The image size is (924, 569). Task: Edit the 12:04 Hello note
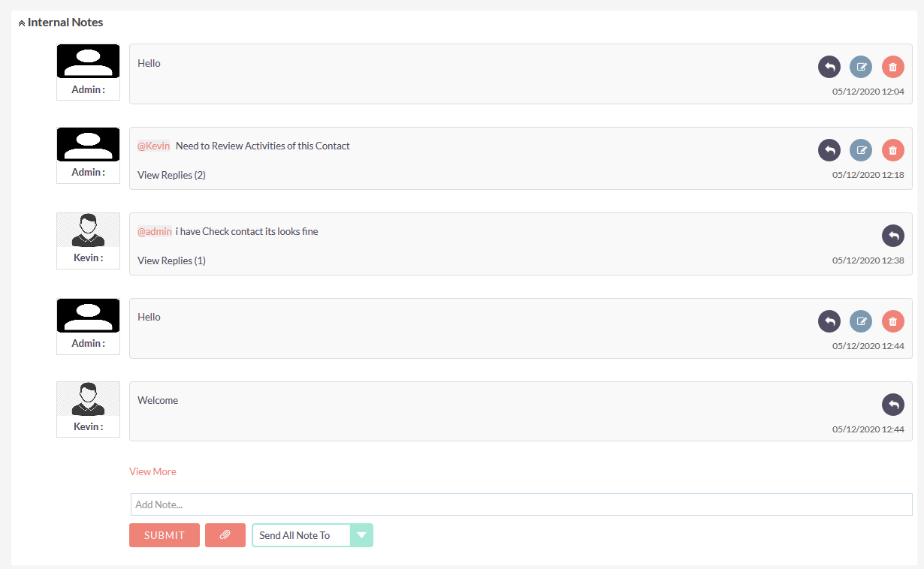(x=861, y=67)
